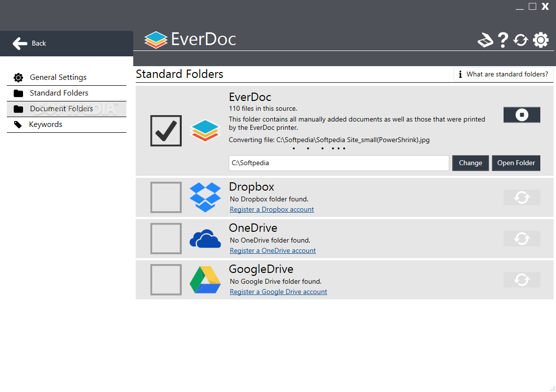Follow the Register a OneDrive account link
The height and width of the screenshot is (392, 556).
point(273,250)
